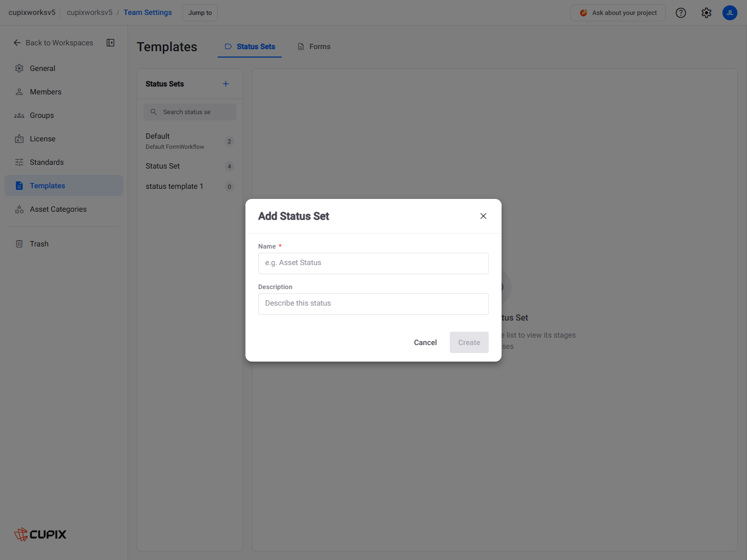Screen dimensions: 747x560
Task: Open the Jump to button
Action: (x=200, y=13)
